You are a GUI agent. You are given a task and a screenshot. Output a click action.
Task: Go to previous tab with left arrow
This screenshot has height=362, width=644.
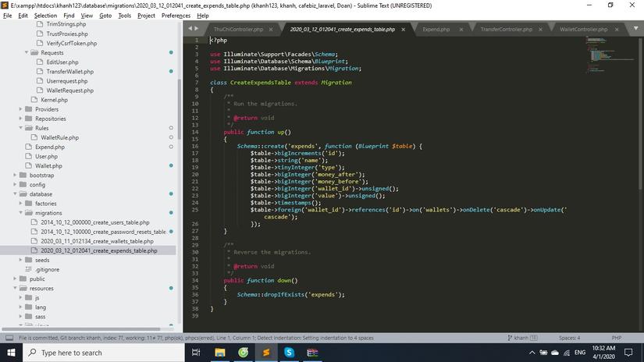coord(190,28)
